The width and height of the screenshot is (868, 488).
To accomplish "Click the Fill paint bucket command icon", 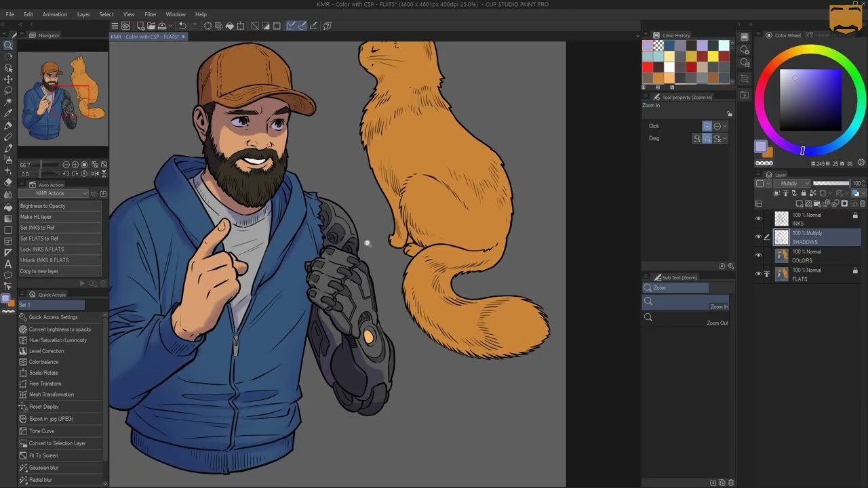I will [x=230, y=26].
